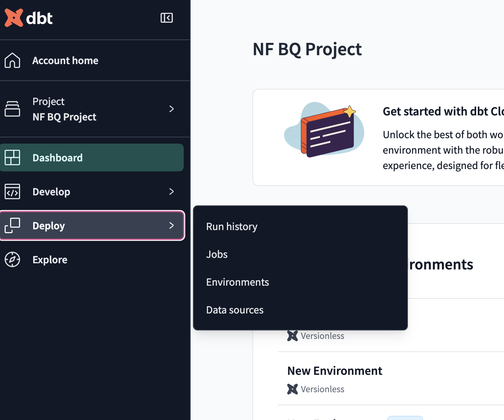Select the Develop code icon
Viewport: 504px width, 420px height.
tap(12, 191)
